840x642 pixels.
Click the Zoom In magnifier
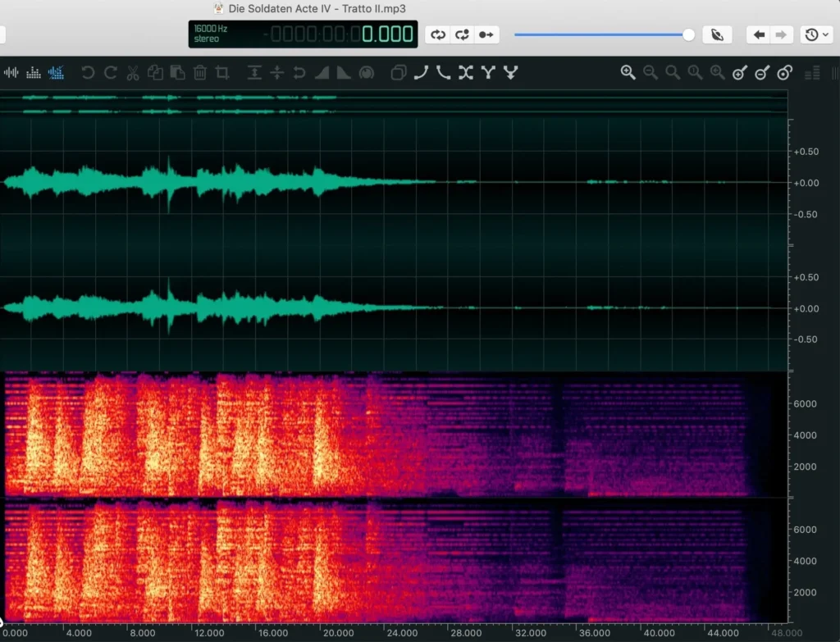point(628,73)
